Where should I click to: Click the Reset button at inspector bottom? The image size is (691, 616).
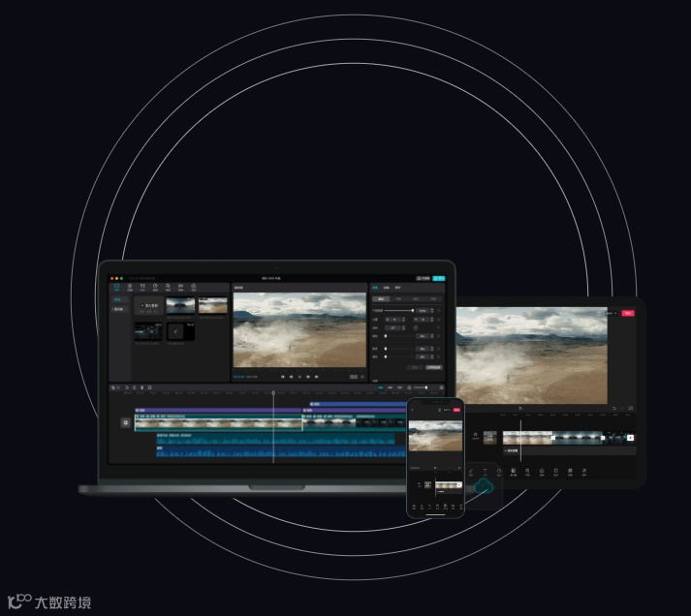[x=415, y=367]
